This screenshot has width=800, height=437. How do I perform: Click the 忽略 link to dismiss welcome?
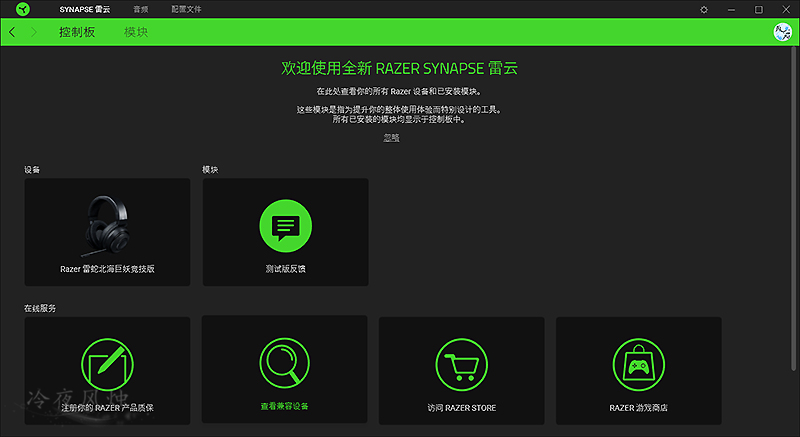coord(391,138)
